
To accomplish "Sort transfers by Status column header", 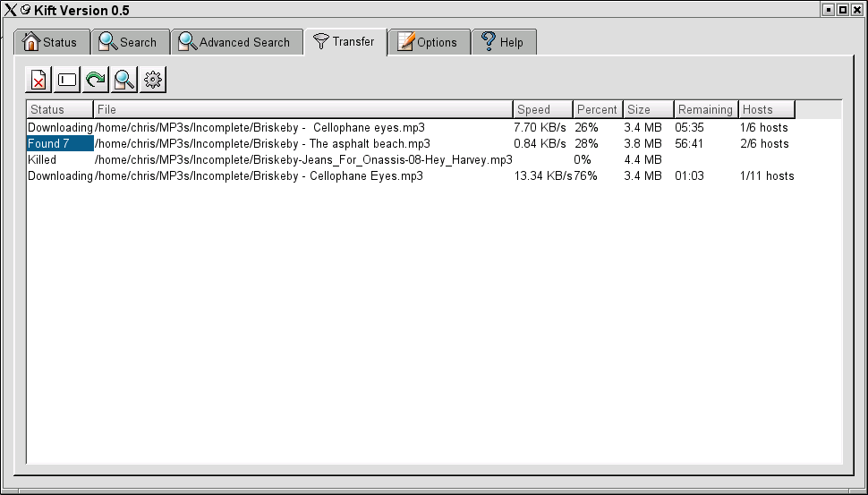I will [59, 109].
